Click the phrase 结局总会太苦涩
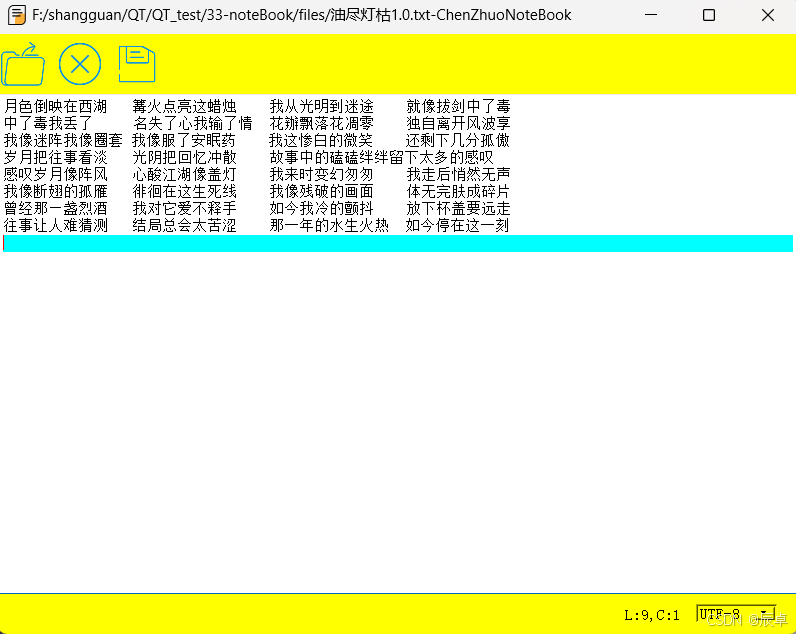 click(x=184, y=225)
